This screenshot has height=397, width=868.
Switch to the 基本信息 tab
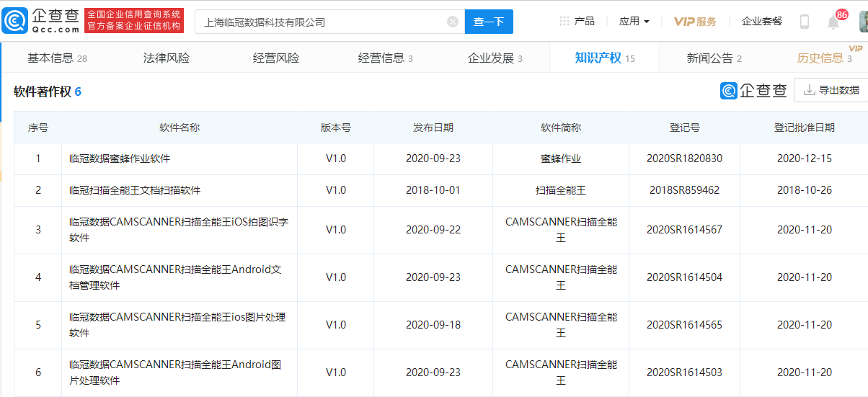57,58
